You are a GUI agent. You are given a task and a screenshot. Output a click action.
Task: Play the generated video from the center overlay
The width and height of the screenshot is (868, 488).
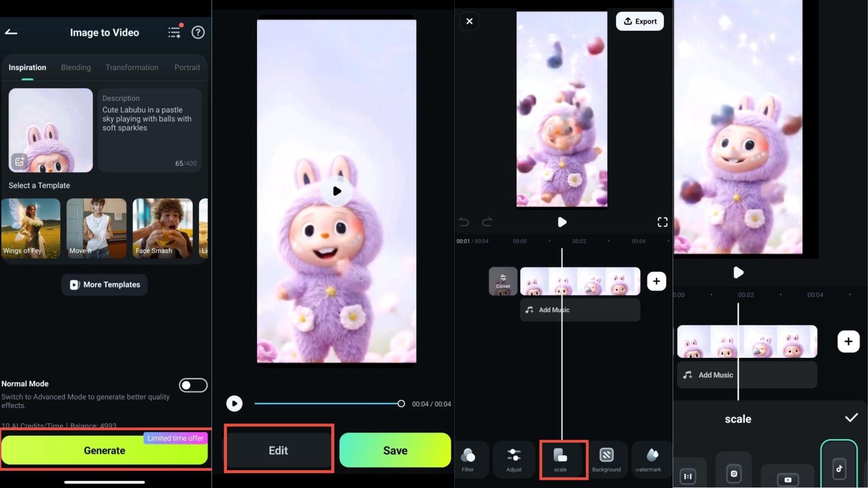tap(337, 191)
